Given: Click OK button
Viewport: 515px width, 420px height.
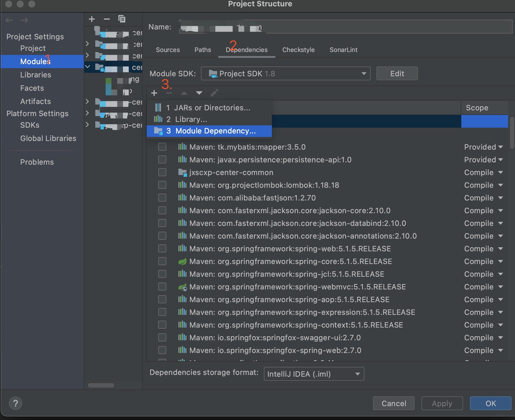Looking at the screenshot, I should click(x=490, y=403).
